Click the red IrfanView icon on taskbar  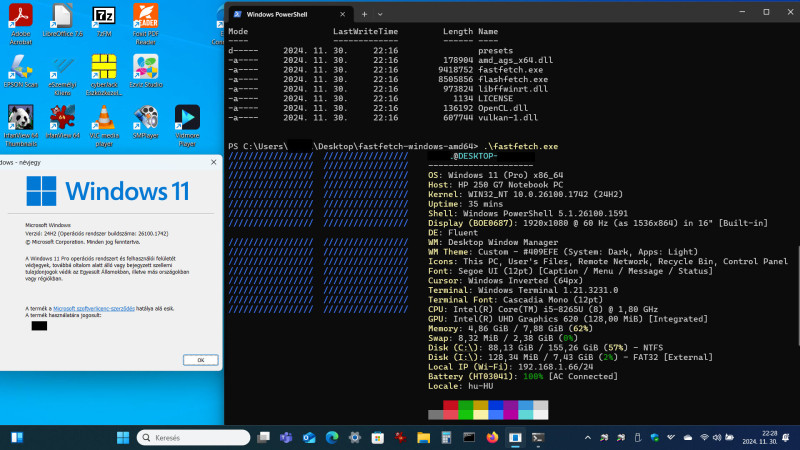tap(401, 437)
